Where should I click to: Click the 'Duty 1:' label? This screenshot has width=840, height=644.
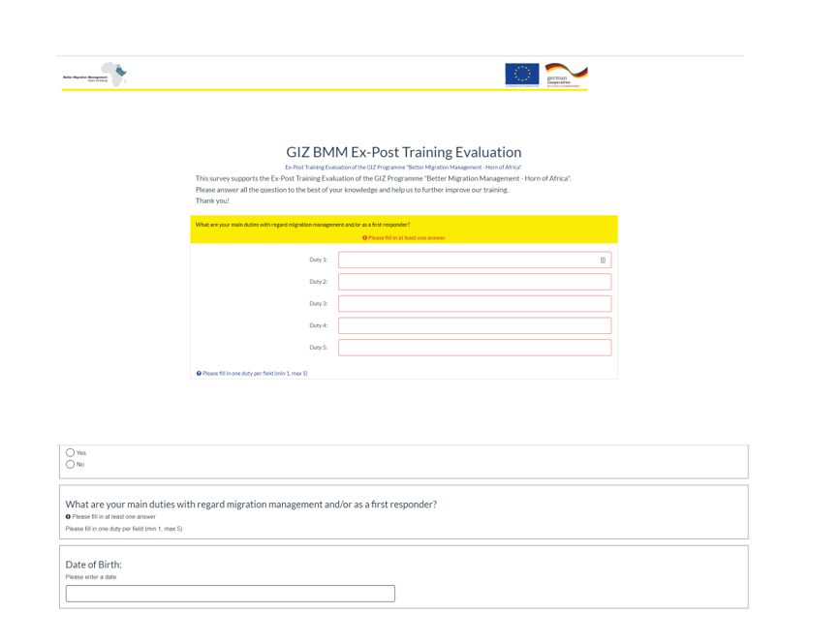point(318,260)
